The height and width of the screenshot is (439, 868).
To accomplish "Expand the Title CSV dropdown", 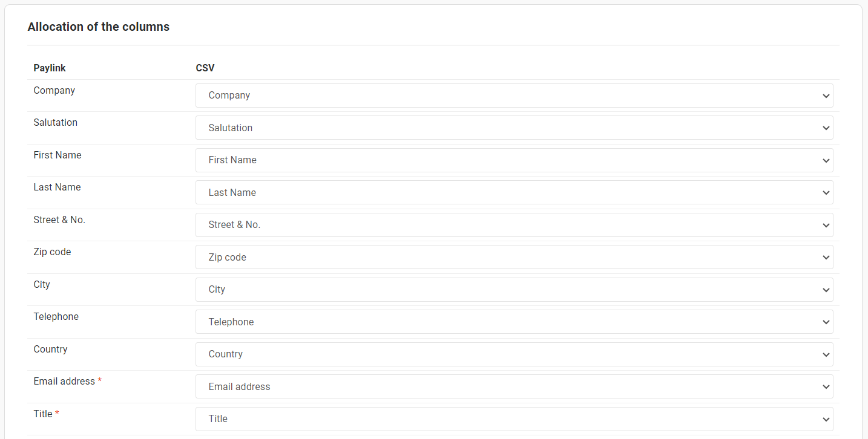I will pyautogui.click(x=514, y=419).
